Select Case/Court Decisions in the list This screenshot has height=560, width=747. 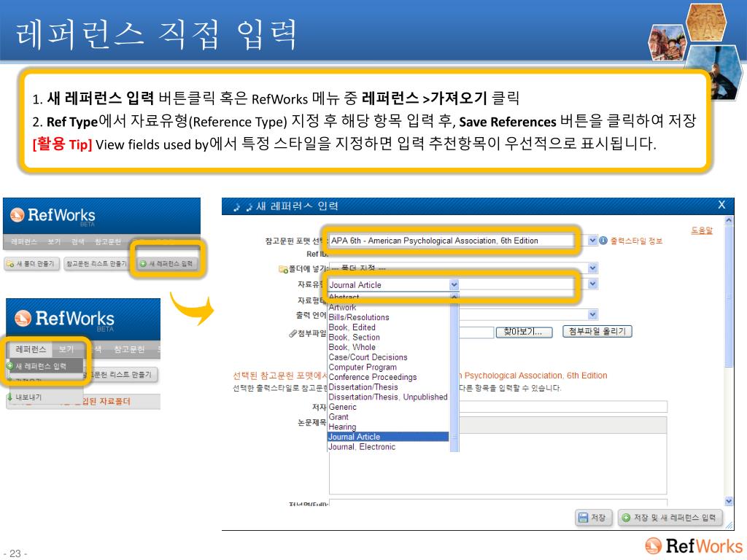pyautogui.click(x=388, y=357)
